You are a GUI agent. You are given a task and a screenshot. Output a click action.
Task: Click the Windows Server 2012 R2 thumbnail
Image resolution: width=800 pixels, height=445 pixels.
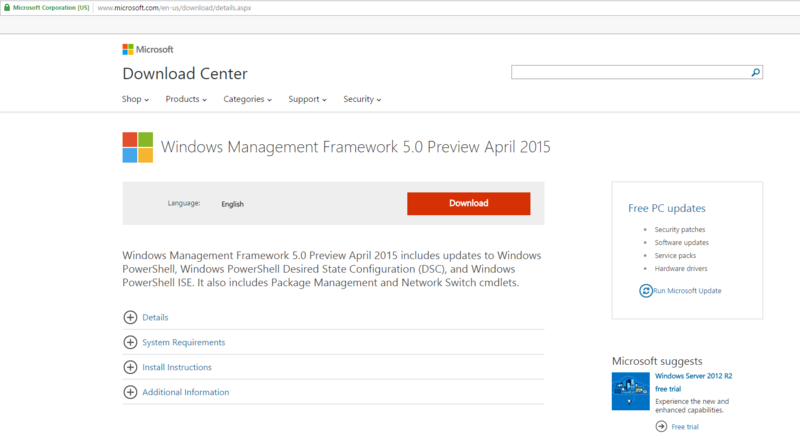(631, 391)
